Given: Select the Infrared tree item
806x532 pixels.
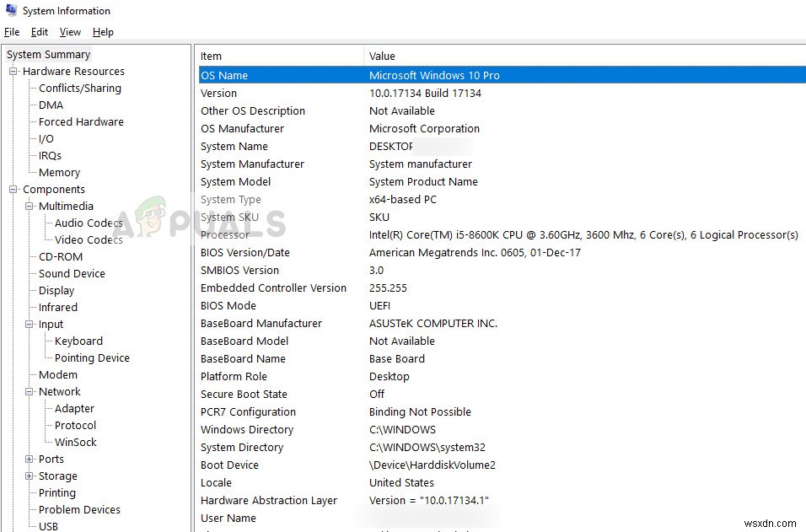Looking at the screenshot, I should click(57, 308).
